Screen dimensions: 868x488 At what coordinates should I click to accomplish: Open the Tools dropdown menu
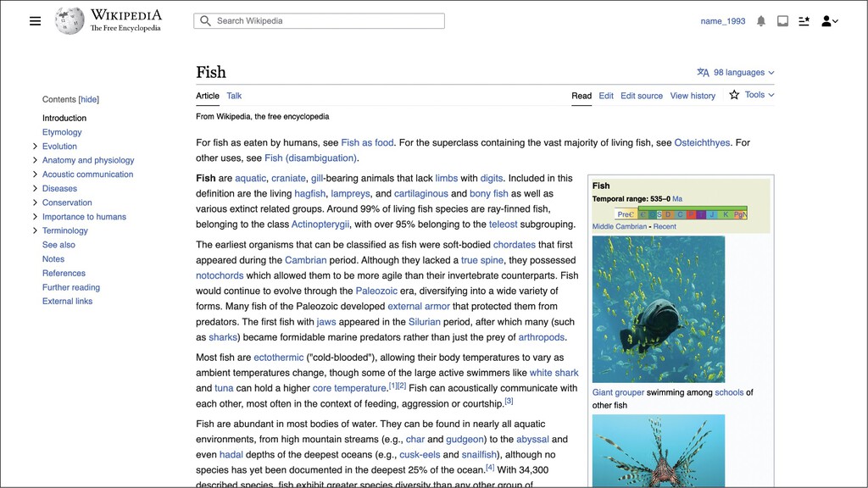tap(757, 95)
